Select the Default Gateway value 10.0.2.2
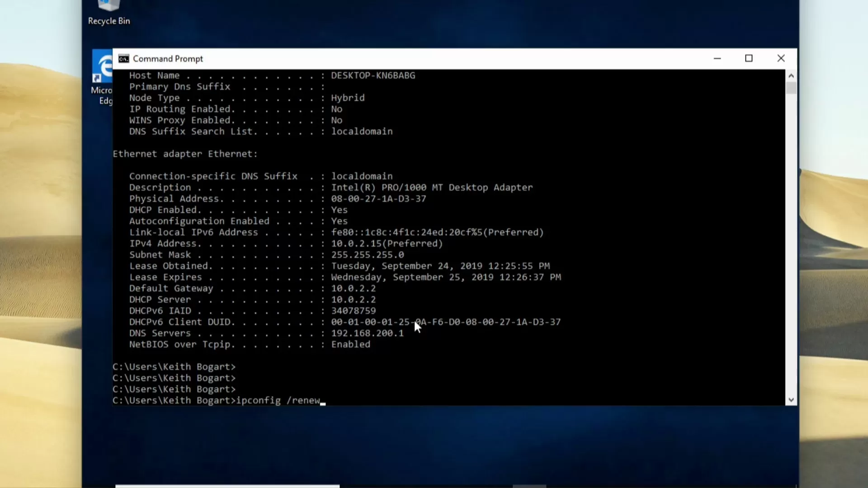 (x=353, y=288)
